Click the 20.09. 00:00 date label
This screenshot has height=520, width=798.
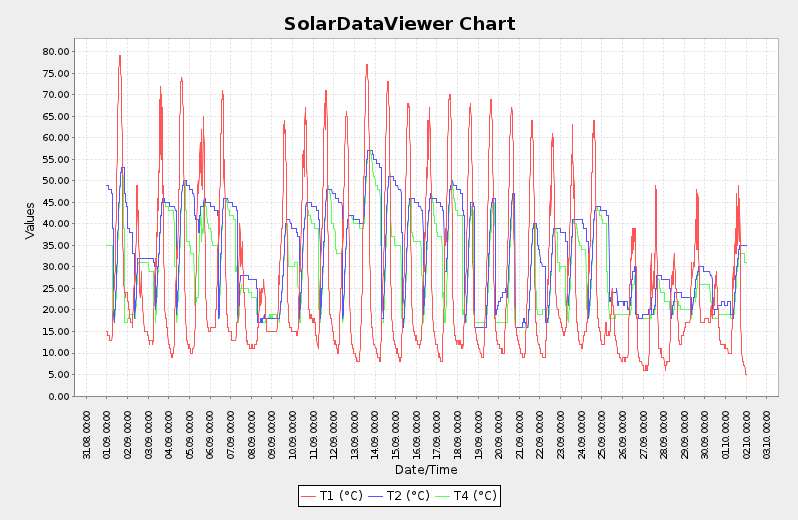[498, 435]
